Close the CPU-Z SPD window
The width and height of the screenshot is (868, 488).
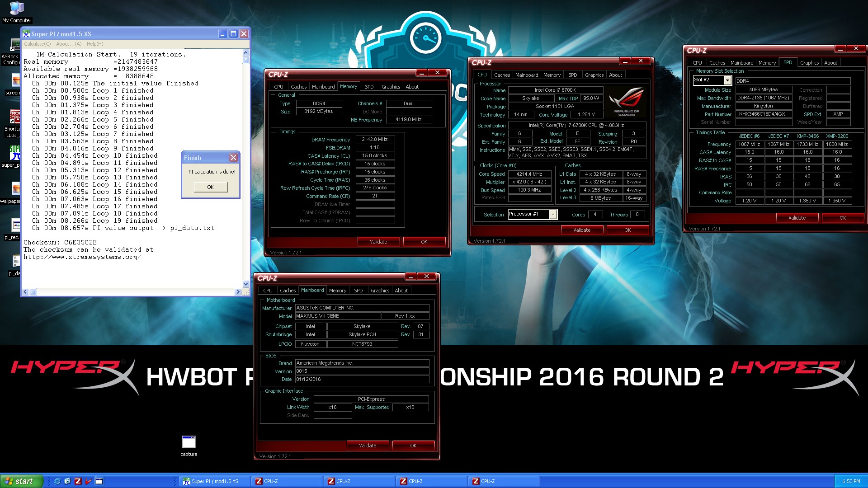856,49
